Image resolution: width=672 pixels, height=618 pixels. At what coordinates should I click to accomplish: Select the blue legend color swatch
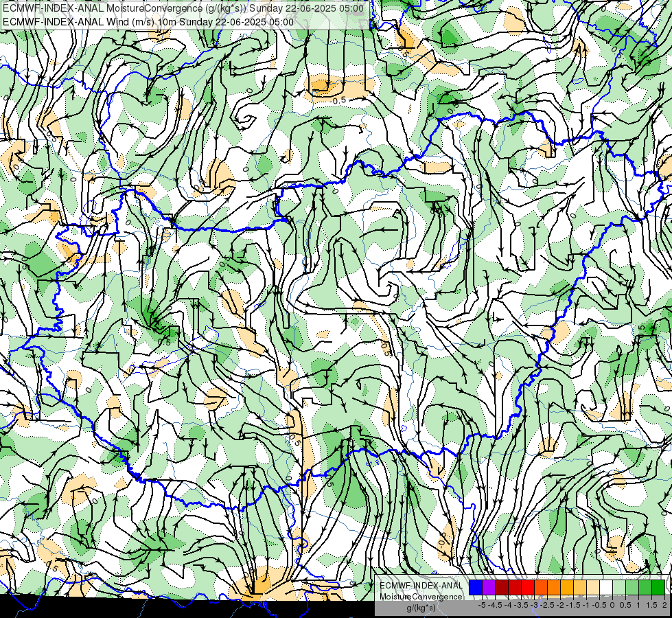pyautogui.click(x=476, y=587)
